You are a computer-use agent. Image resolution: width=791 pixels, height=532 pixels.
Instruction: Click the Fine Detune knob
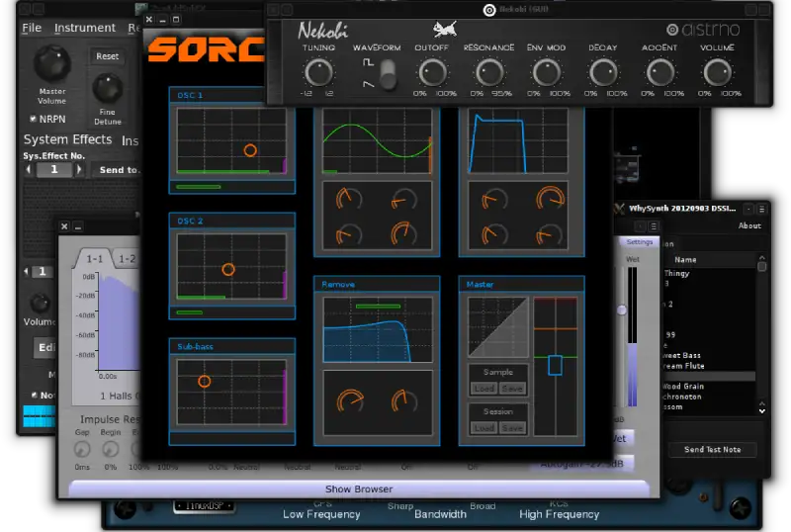click(107, 88)
